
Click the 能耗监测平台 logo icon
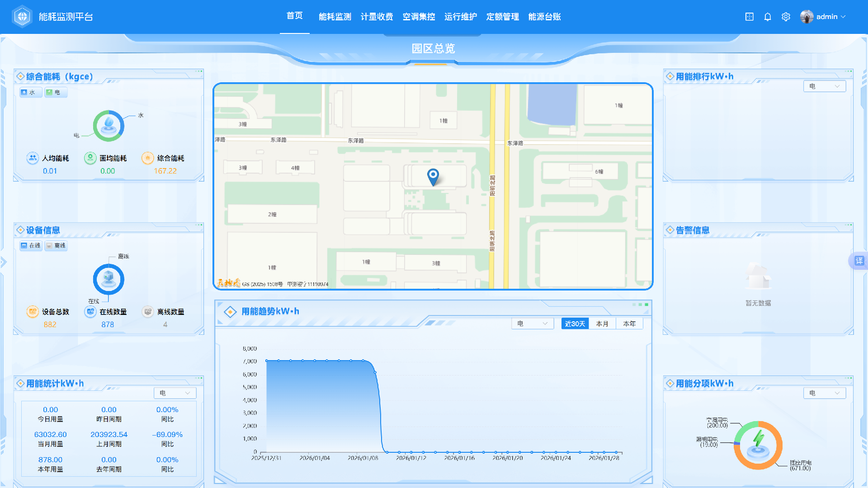[x=22, y=16]
